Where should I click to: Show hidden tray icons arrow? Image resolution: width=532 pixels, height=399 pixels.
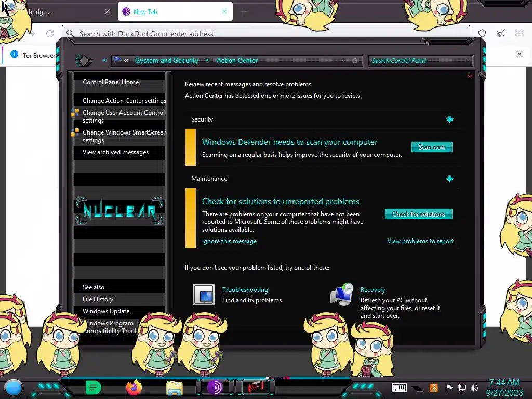click(418, 388)
